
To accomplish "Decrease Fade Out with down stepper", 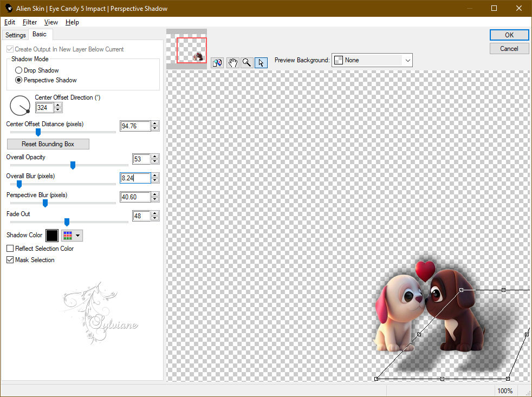I will tap(155, 218).
